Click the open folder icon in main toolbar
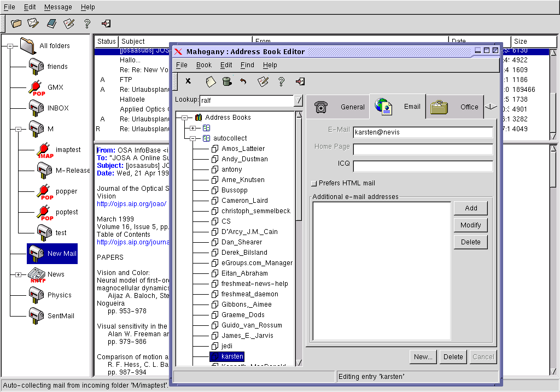Viewport: 560px width, 392px height. [16, 24]
